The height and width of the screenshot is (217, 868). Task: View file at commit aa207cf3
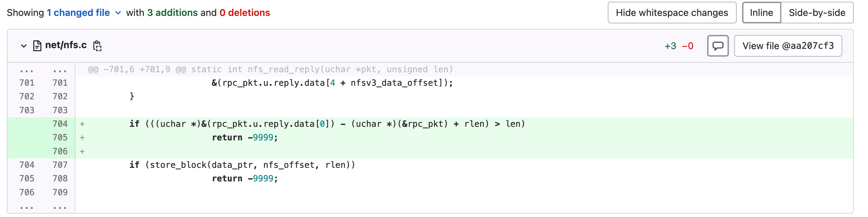788,46
